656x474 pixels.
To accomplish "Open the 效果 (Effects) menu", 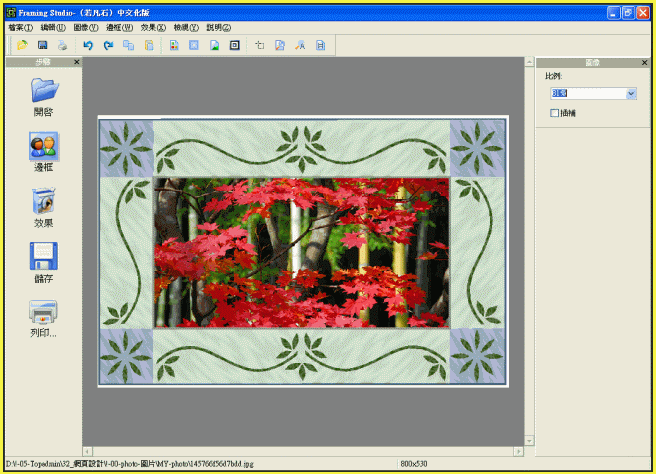I will point(153,27).
